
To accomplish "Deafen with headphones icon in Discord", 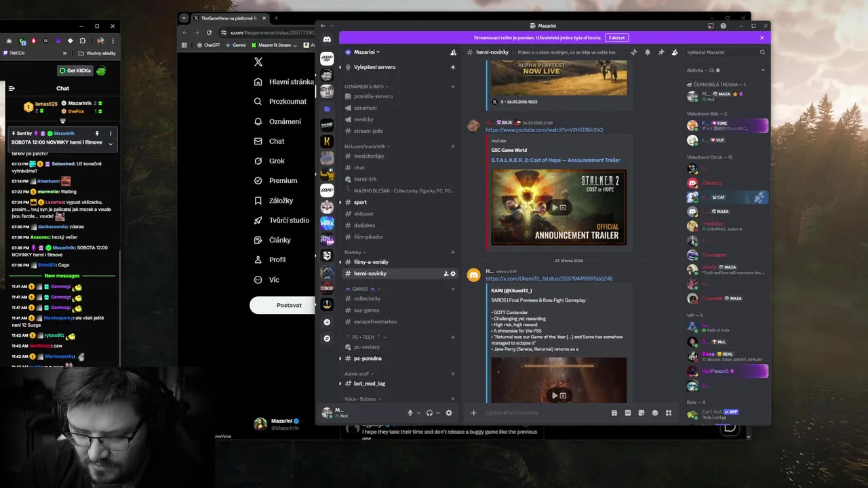I will click(x=429, y=413).
